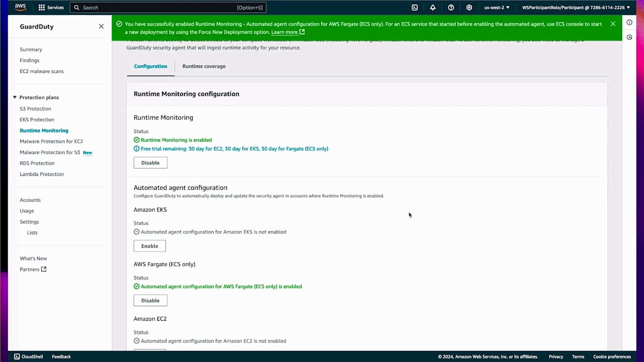
Task: Click the free trial info icon
Action: coord(136,149)
